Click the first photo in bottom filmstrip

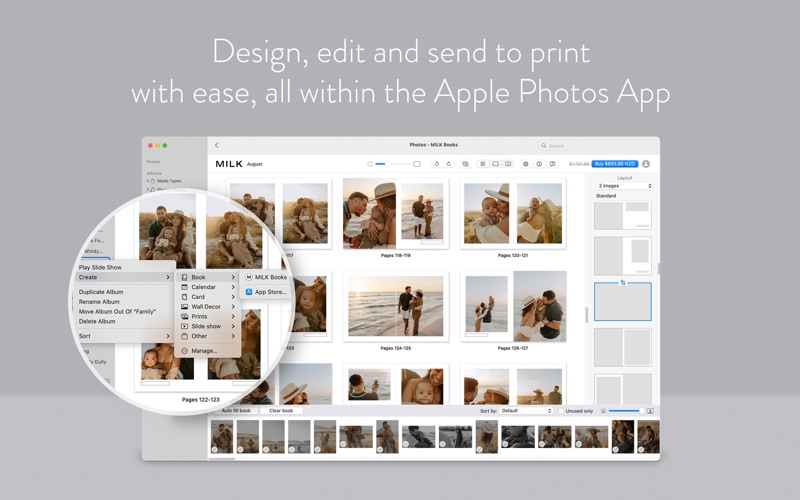(x=222, y=437)
